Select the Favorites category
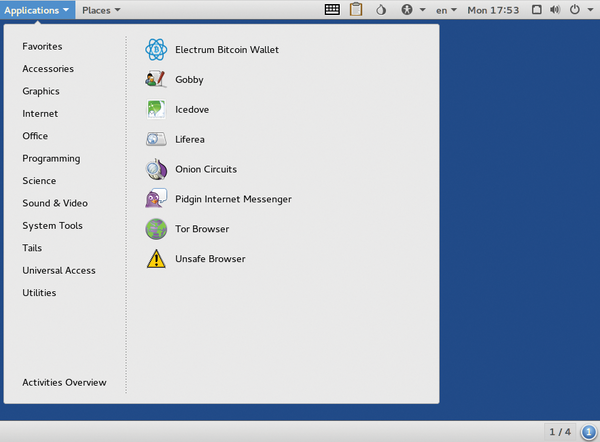 click(42, 46)
